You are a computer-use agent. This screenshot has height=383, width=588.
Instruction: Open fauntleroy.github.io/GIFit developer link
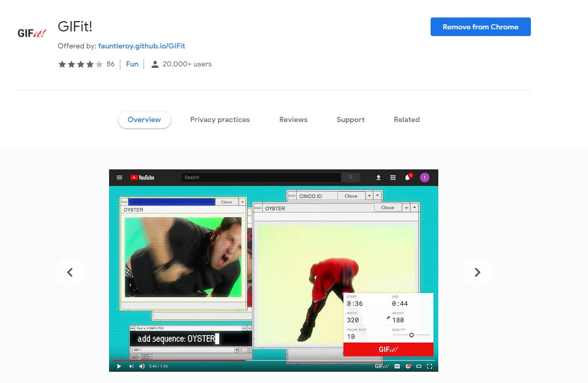pyautogui.click(x=141, y=46)
